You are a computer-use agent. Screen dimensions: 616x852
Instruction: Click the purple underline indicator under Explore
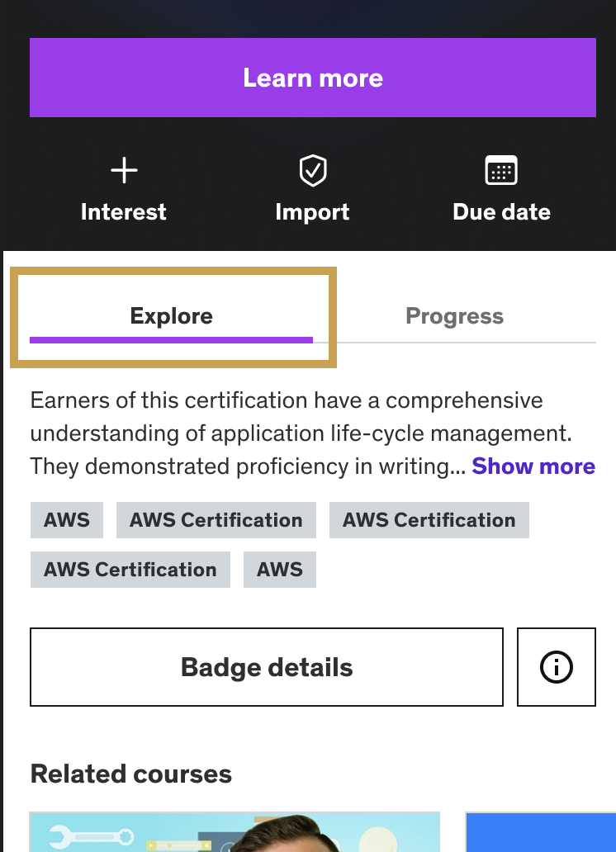171,339
